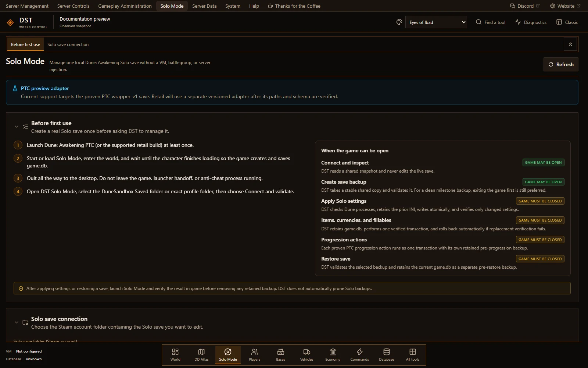Open the Website external link
The image size is (588, 368).
point(565,6)
